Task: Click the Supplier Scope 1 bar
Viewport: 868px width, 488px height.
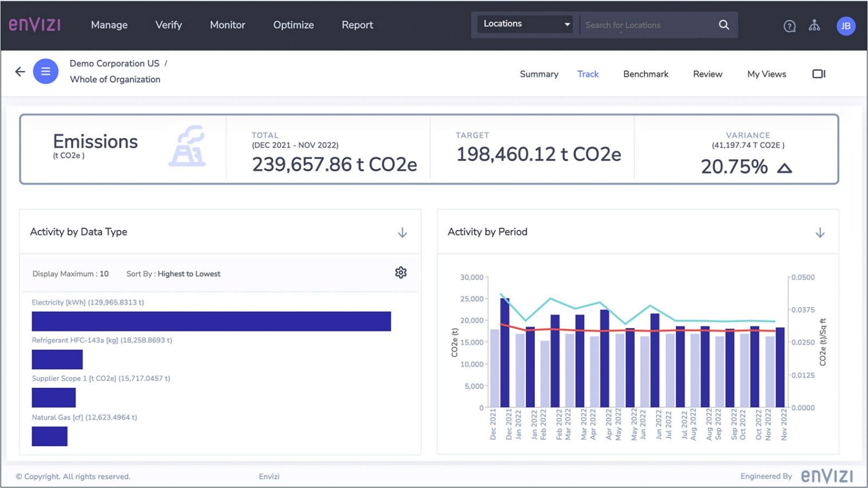Action: [x=54, y=397]
